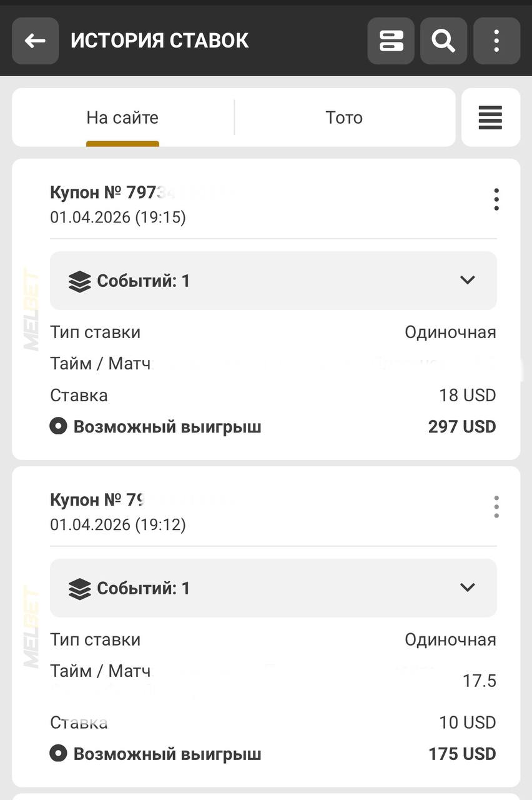Switch to the 'На сайте' tab

122,117
